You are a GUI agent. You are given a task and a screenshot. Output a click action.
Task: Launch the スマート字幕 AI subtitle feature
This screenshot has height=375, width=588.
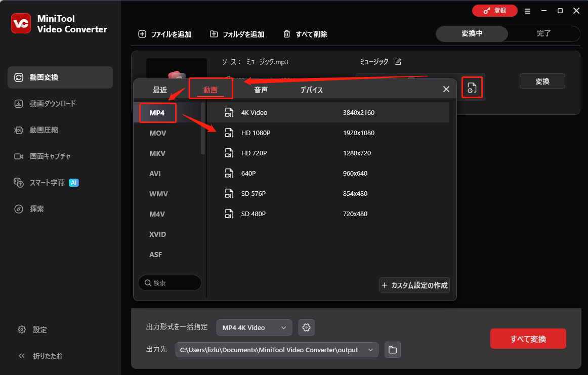[47, 182]
